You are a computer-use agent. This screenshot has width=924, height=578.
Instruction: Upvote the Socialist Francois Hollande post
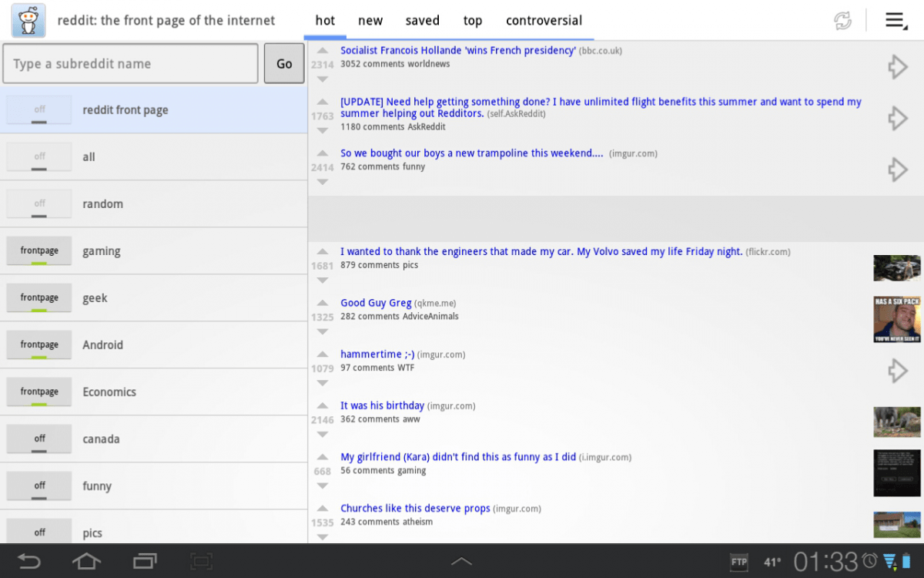pos(323,51)
